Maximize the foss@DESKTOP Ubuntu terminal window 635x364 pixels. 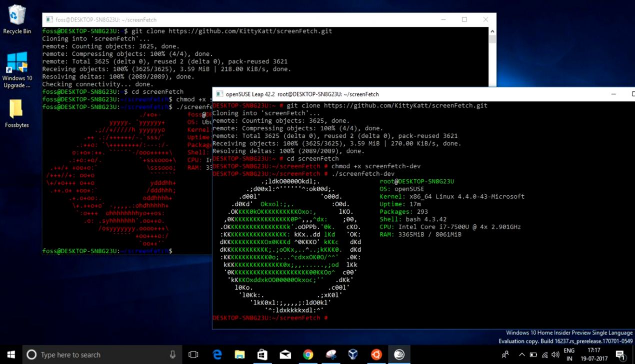[464, 20]
